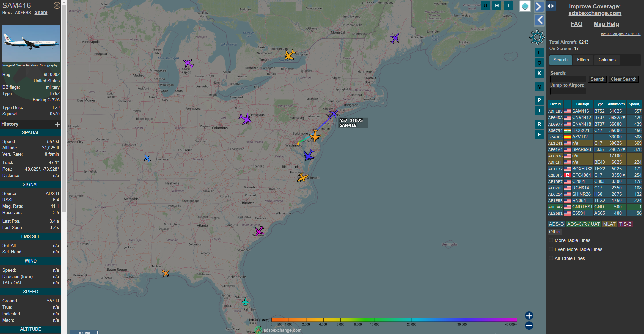Click the Search text input field
This screenshot has width=644, height=334.
coord(568,79)
